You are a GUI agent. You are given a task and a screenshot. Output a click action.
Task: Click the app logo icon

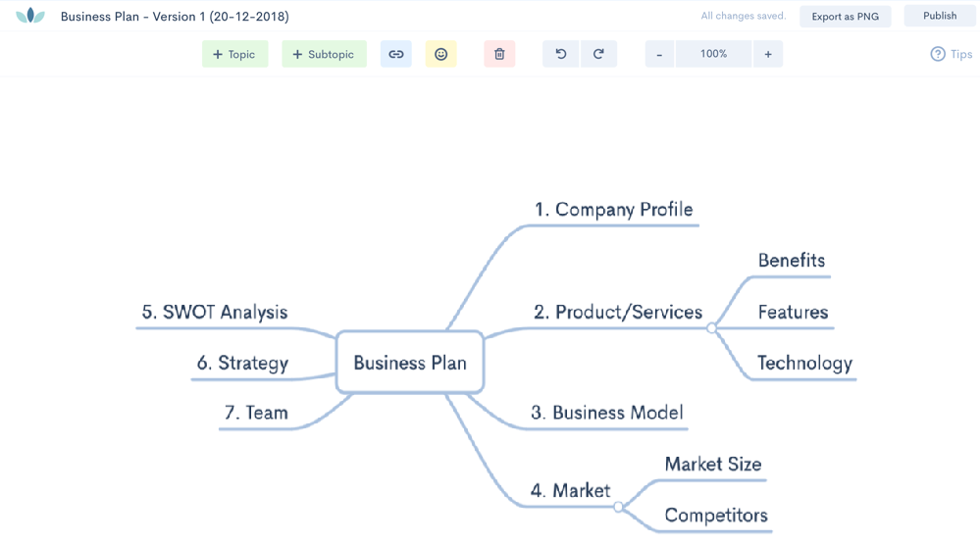coord(30,16)
